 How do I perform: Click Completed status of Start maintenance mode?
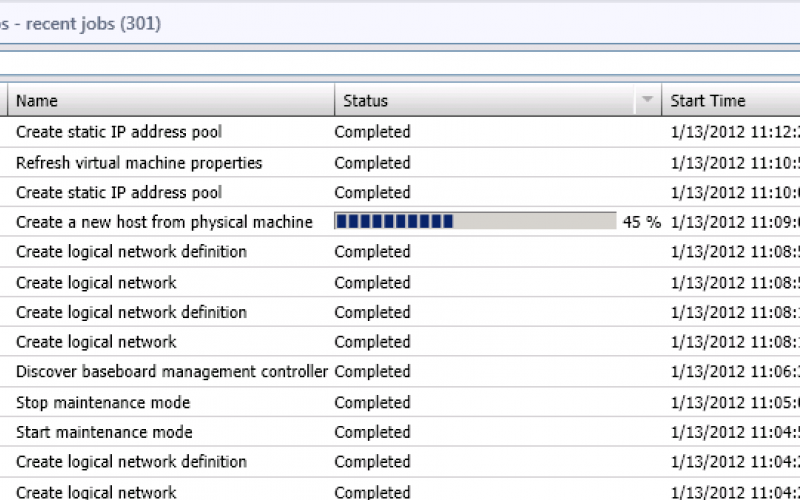pos(372,432)
